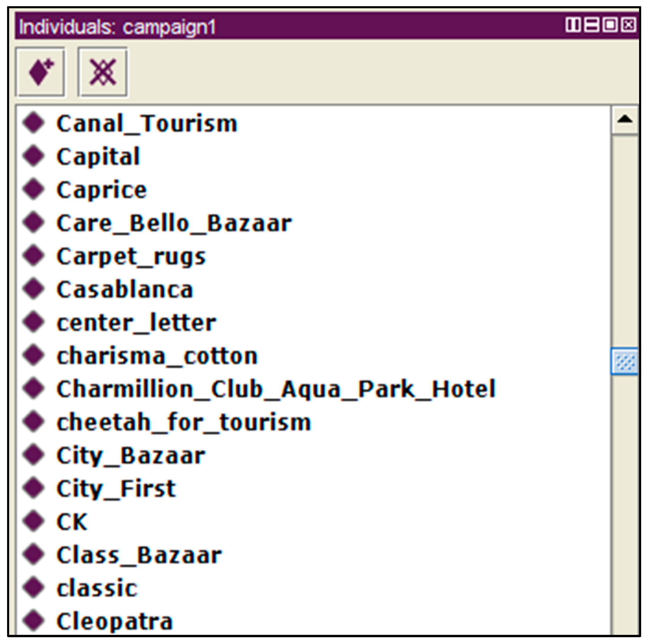Choose the City_Bazaar individual
This screenshot has width=650, height=644.
click(x=131, y=456)
